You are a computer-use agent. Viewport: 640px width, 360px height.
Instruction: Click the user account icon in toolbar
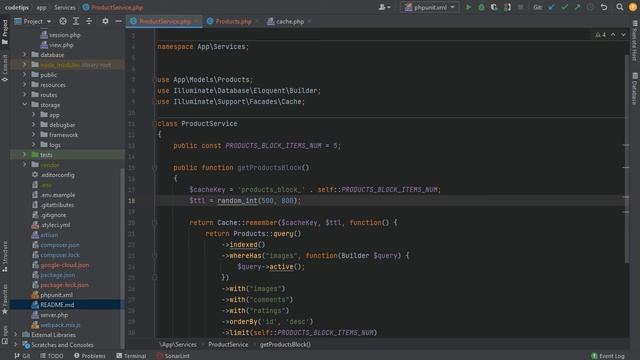click(384, 7)
